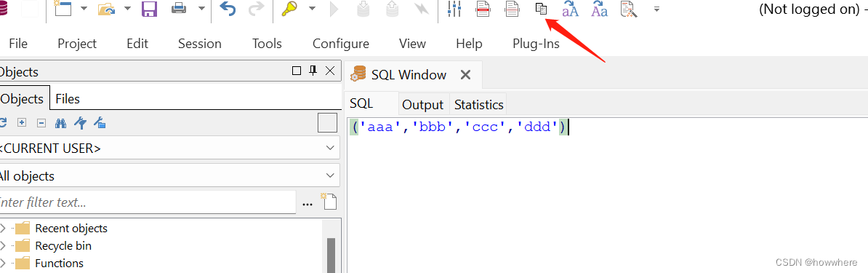Select the Recycle bin tree item
Screen dimensions: 868x273
63,246
